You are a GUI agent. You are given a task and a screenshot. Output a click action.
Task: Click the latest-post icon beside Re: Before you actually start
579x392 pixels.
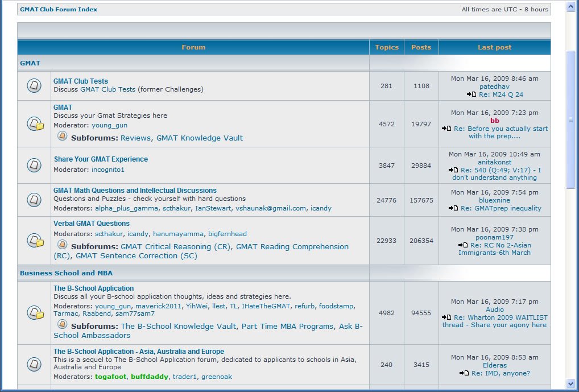pyautogui.click(x=446, y=129)
